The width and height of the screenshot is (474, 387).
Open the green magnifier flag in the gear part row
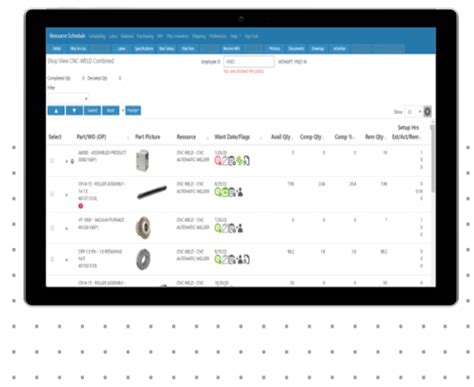point(218,228)
